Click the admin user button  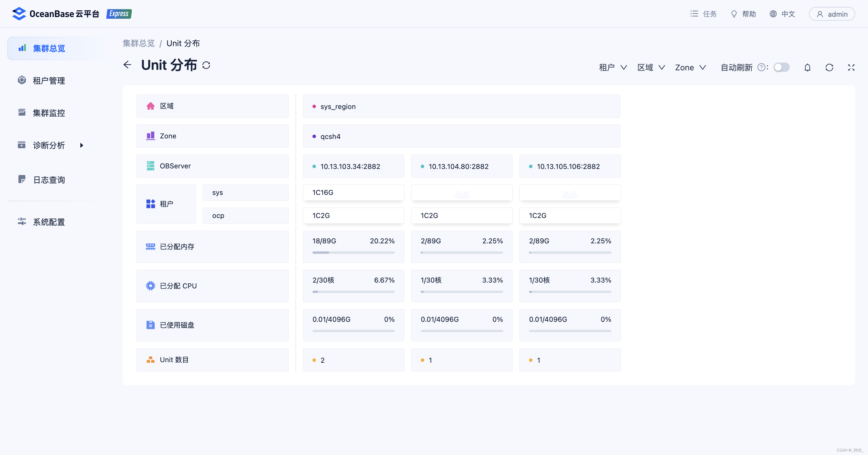pos(832,14)
